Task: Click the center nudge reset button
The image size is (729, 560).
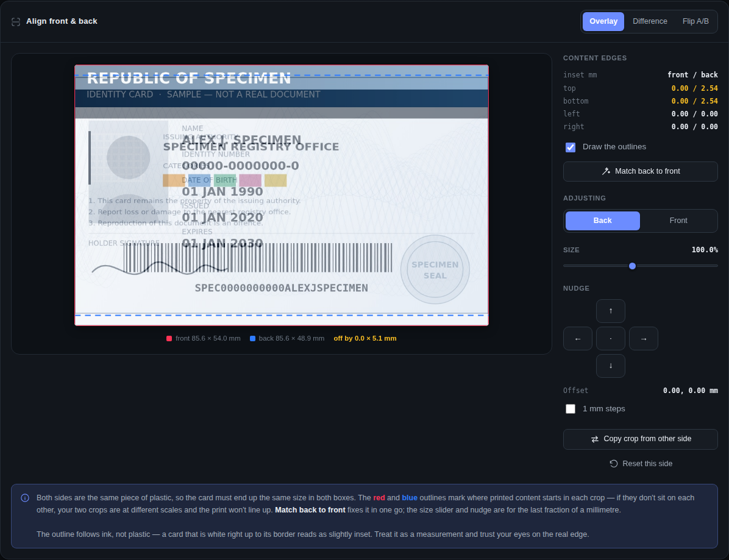Action: pyautogui.click(x=610, y=339)
